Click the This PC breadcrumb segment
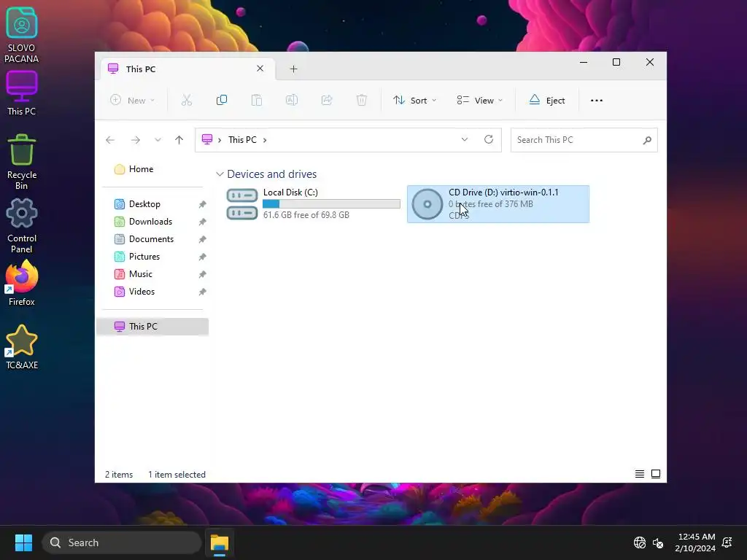 242,140
